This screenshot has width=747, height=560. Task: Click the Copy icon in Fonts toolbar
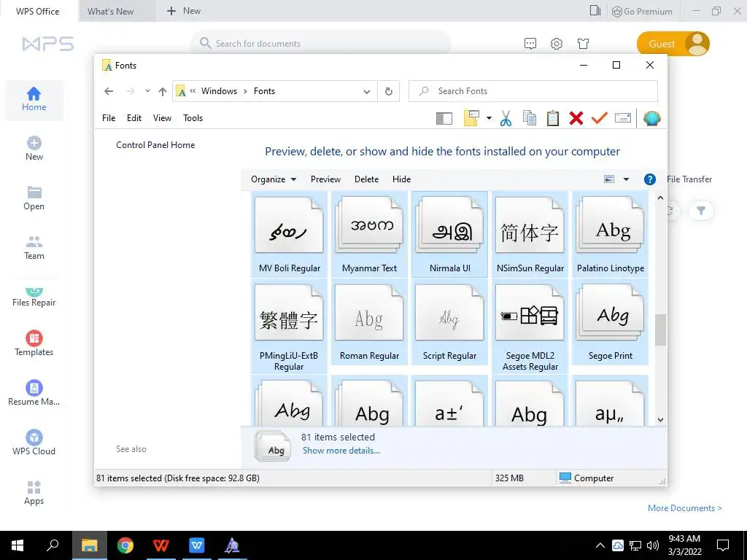tap(530, 118)
